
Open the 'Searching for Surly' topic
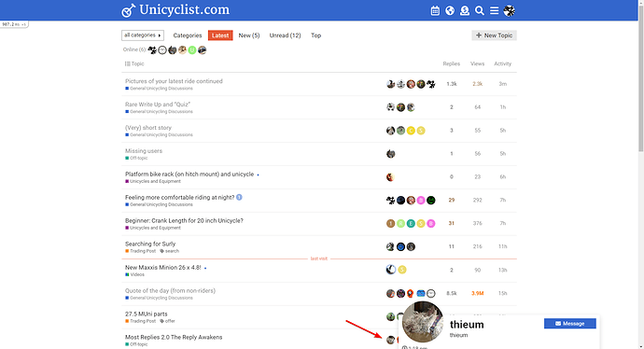[x=150, y=244]
